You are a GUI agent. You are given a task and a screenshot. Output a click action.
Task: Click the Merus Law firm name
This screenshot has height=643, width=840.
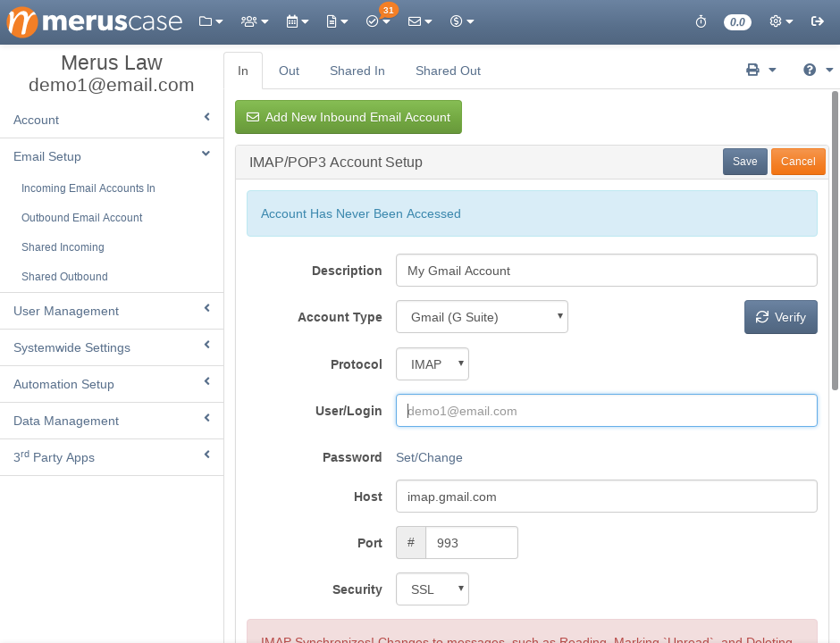[x=112, y=63]
